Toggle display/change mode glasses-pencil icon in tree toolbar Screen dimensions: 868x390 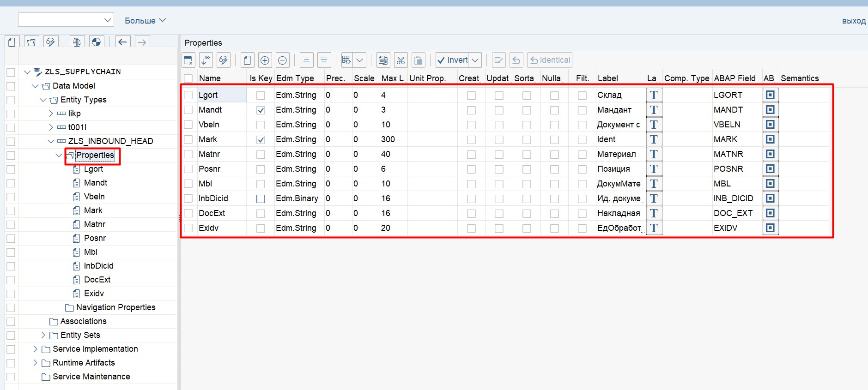(x=51, y=42)
